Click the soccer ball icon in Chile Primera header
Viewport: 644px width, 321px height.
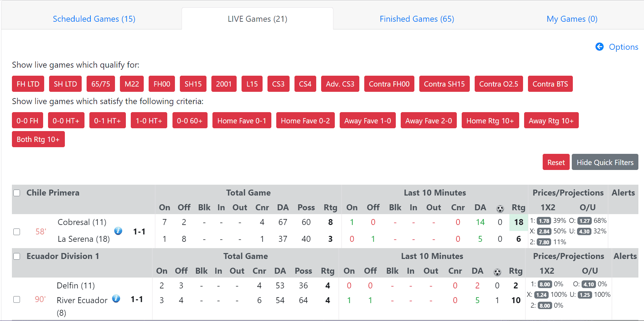(500, 207)
